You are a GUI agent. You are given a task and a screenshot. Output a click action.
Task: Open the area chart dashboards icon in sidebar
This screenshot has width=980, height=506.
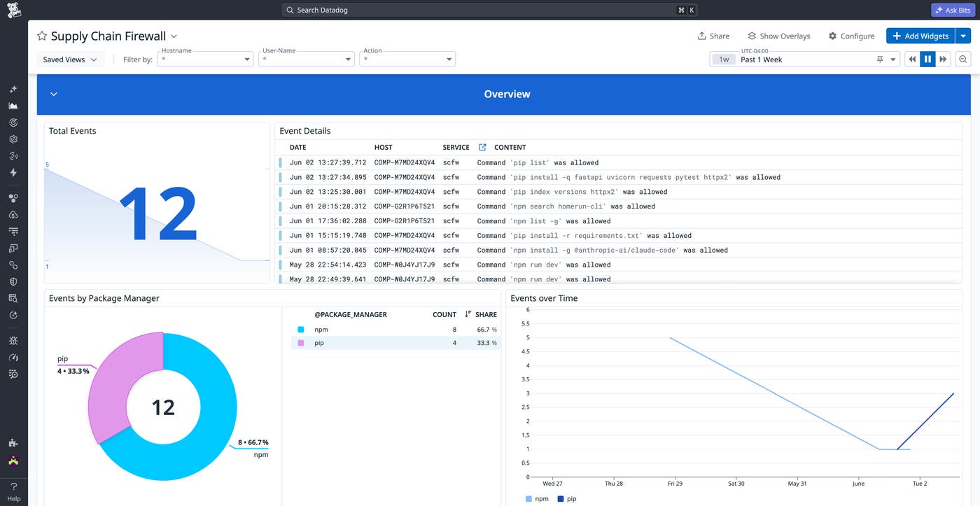(13, 106)
